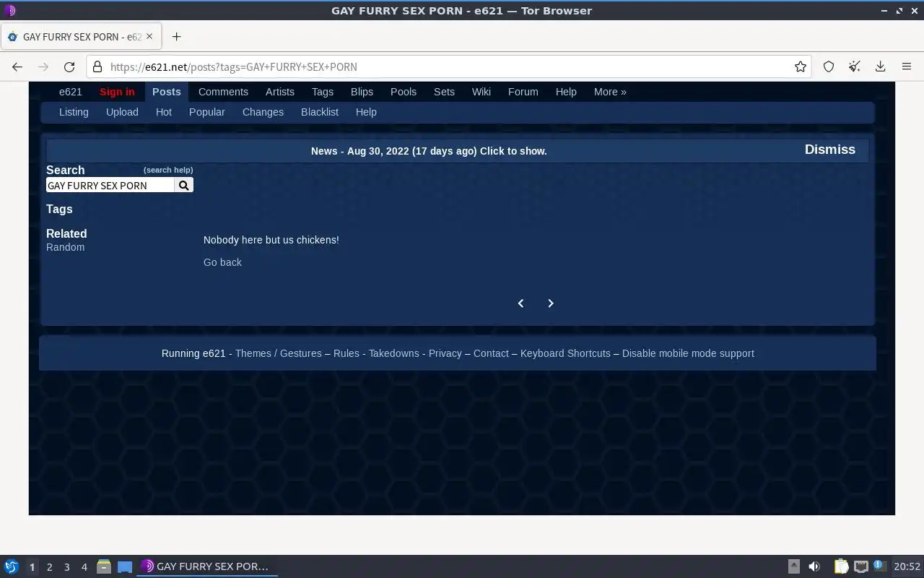
Task: Click the Running e621 footer text
Action: (193, 353)
